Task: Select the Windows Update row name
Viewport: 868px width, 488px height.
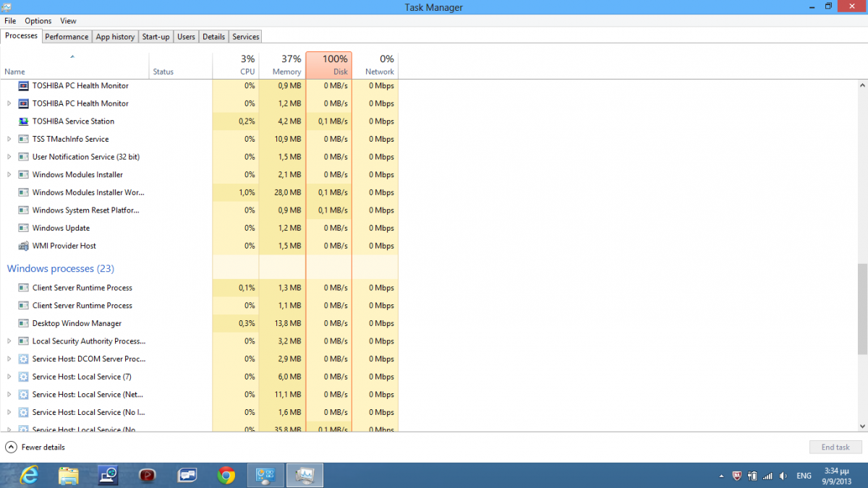Action: click(61, 228)
